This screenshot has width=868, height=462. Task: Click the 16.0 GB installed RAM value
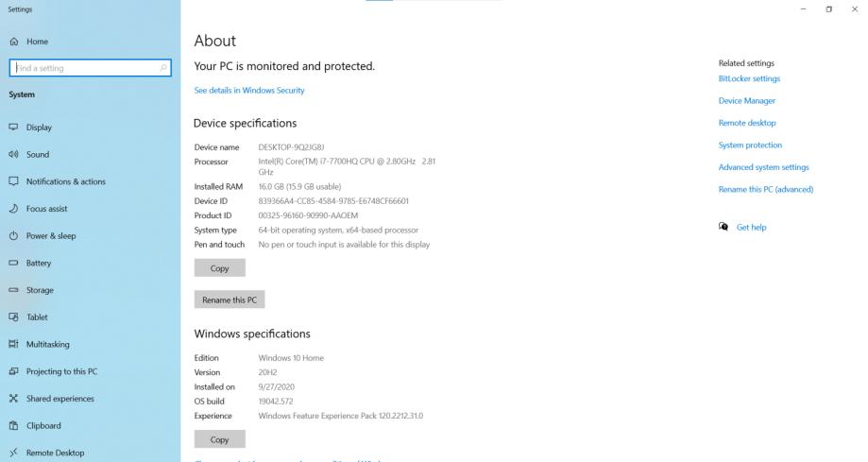tap(299, 187)
